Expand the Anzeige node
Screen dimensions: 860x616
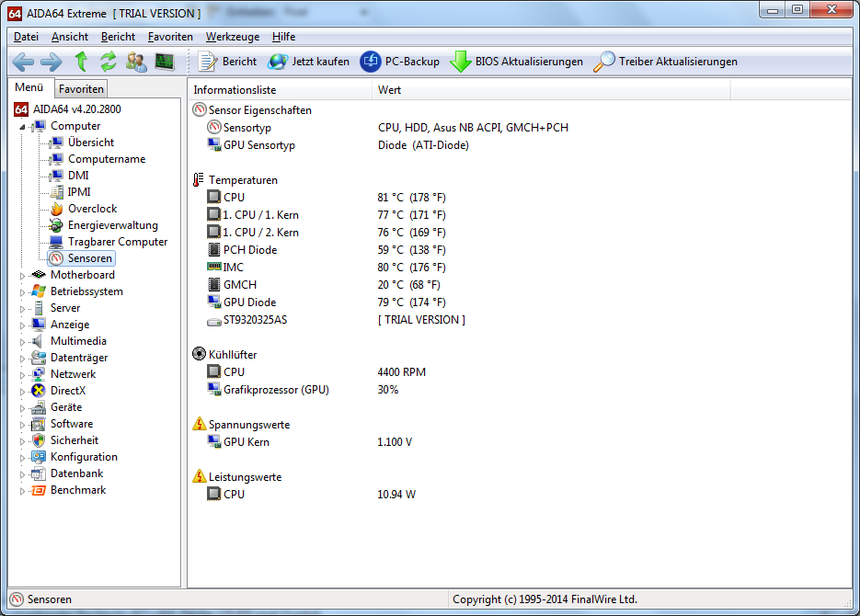click(x=22, y=325)
